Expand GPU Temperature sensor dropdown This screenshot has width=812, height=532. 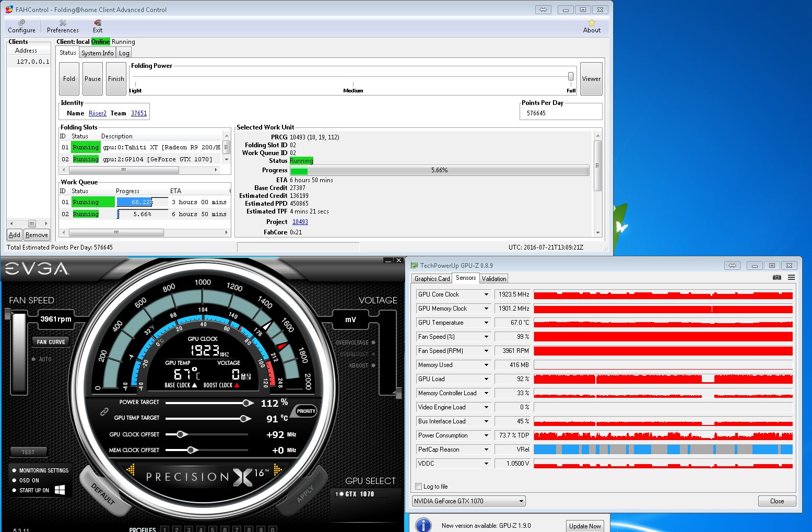pos(486,323)
